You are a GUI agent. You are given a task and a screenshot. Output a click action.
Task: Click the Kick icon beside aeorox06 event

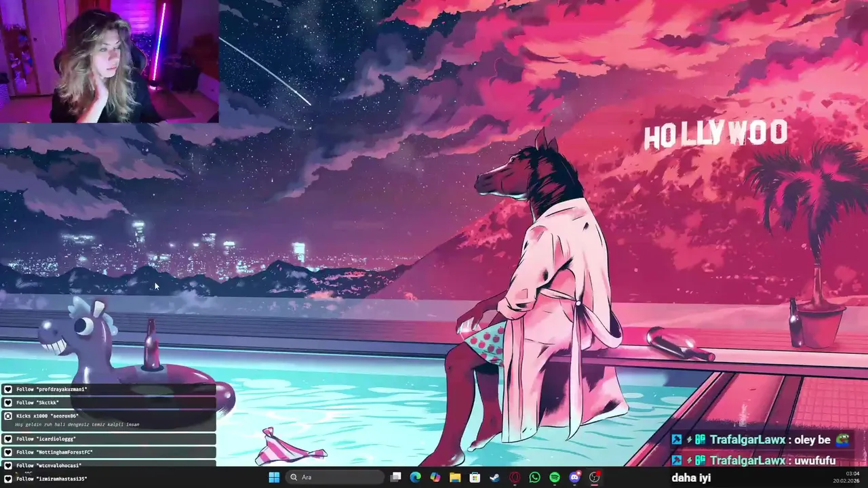[x=8, y=416]
